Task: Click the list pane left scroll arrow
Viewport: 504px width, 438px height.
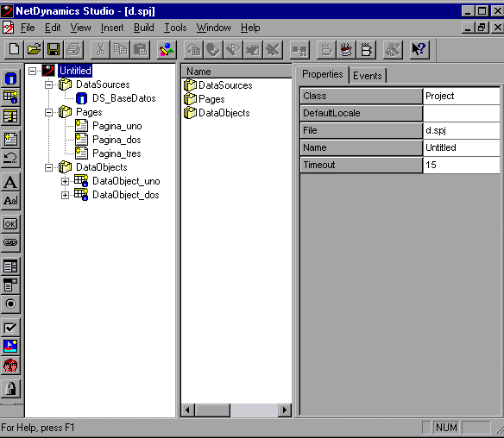Action: pos(188,410)
